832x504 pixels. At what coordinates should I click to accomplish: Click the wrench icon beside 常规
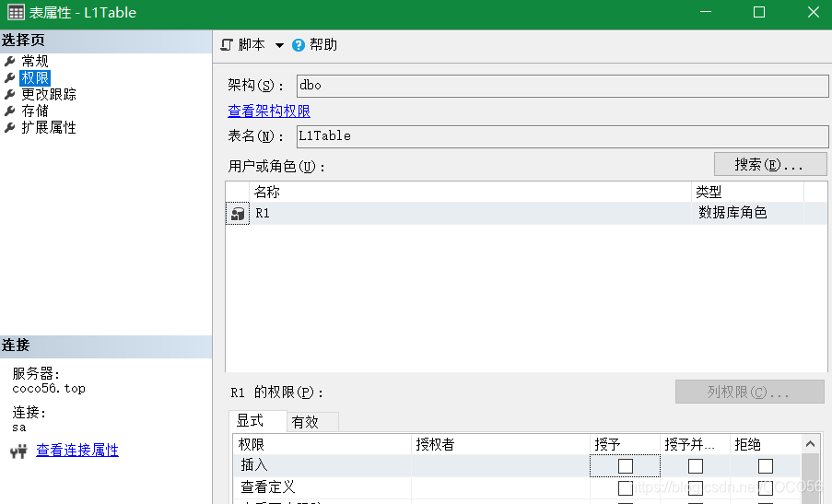click(9, 61)
